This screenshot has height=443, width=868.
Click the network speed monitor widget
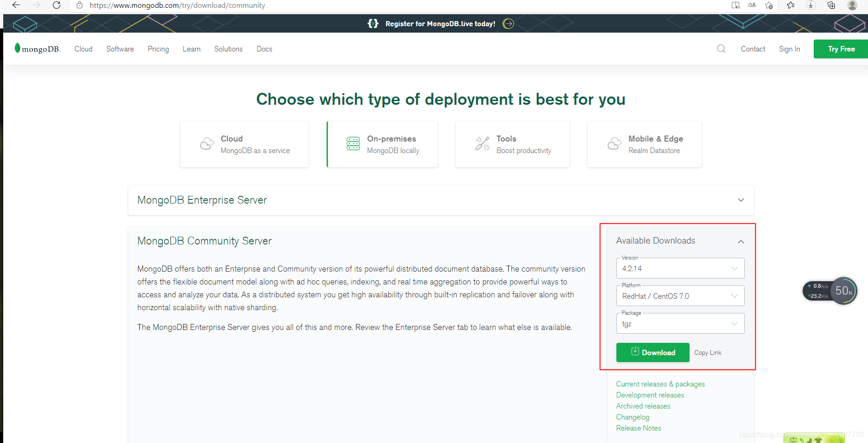[x=830, y=291]
